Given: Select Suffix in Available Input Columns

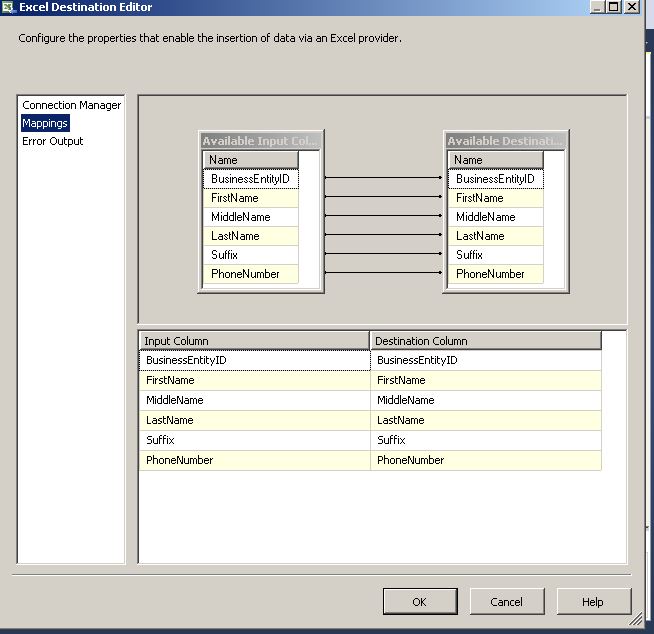Looking at the screenshot, I should pos(251,255).
